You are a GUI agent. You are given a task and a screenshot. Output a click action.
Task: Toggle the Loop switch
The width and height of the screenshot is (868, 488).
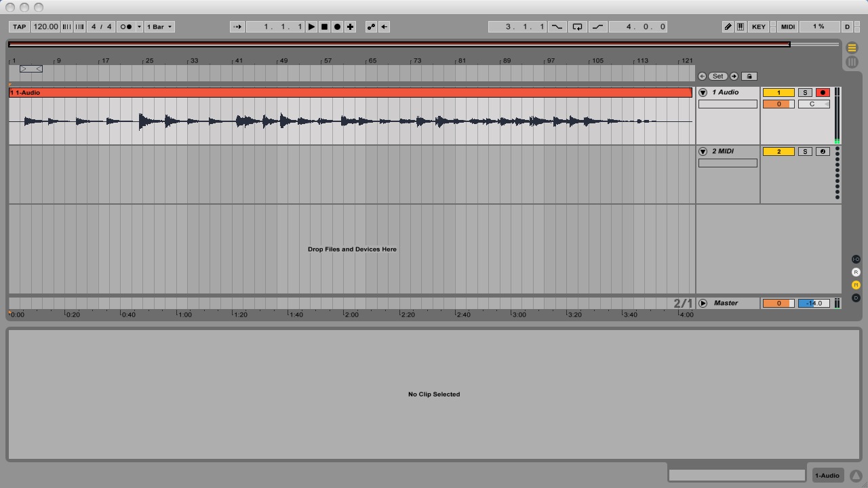(577, 27)
